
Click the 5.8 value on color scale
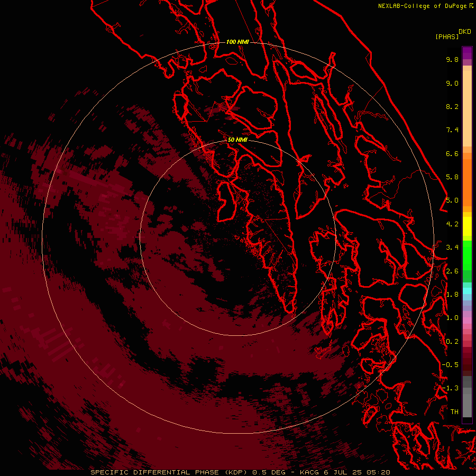point(452,177)
